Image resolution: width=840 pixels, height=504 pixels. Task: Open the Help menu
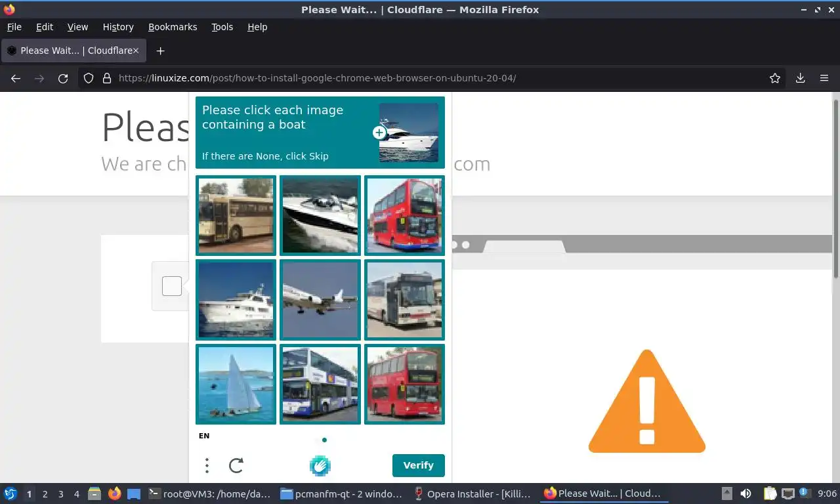(257, 27)
